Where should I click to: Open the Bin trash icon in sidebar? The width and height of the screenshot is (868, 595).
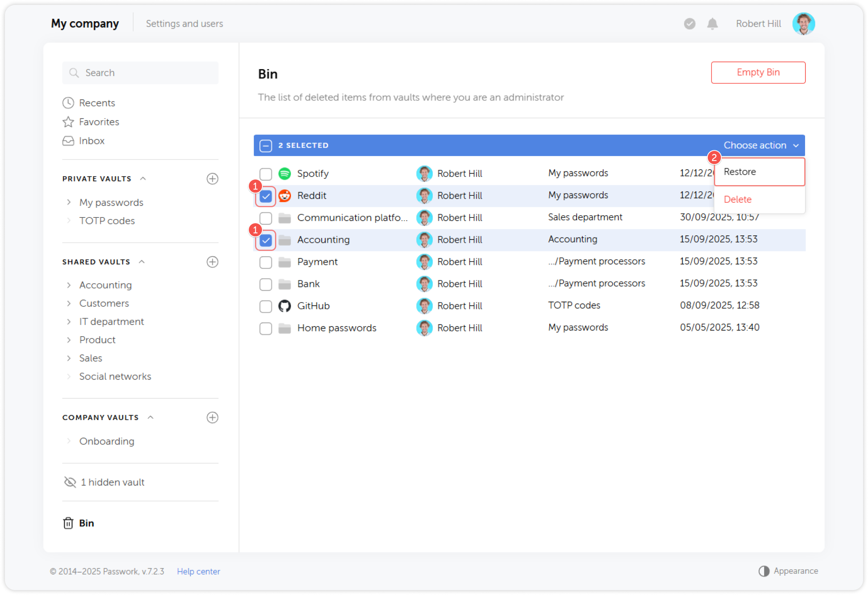point(68,523)
